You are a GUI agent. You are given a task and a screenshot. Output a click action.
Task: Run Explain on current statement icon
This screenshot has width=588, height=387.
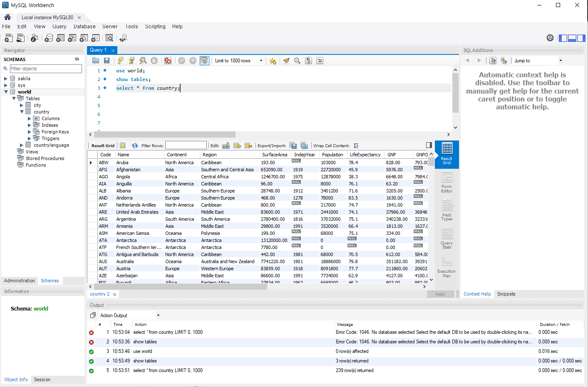point(143,61)
